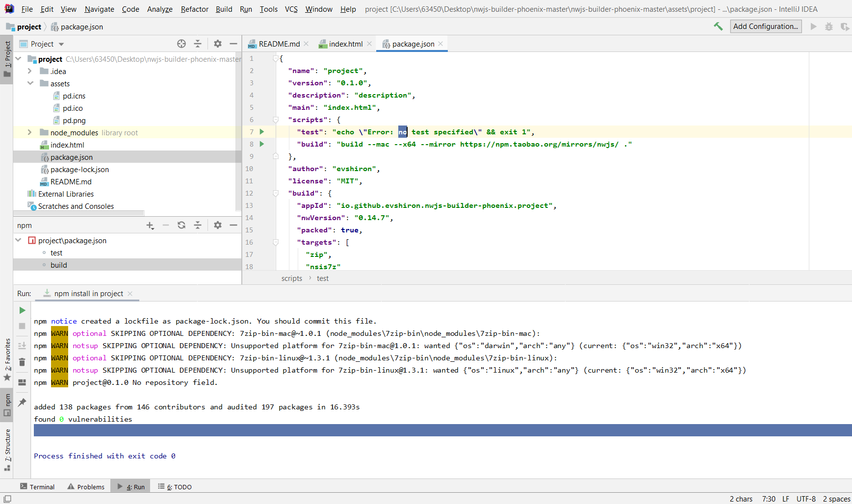Collapse project\package.json in npm panel

pos(19,240)
